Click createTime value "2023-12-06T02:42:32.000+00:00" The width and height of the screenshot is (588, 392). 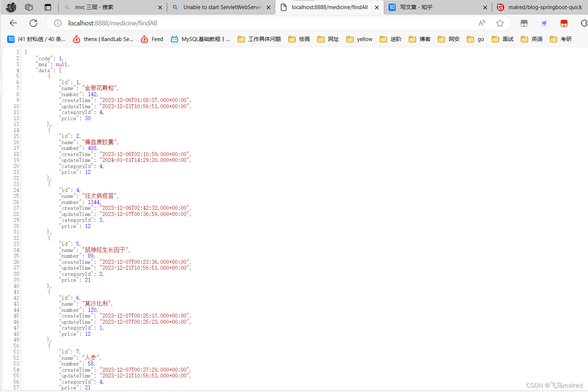click(x=144, y=208)
